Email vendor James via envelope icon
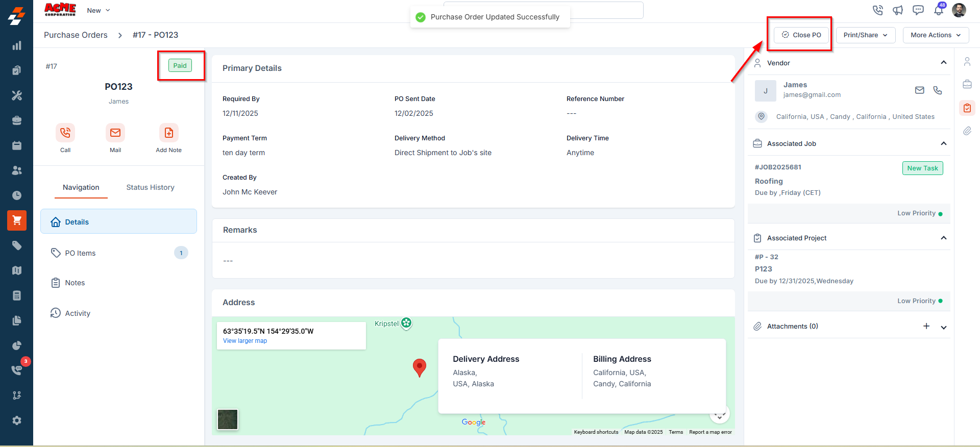This screenshot has height=447, width=980. (x=920, y=90)
